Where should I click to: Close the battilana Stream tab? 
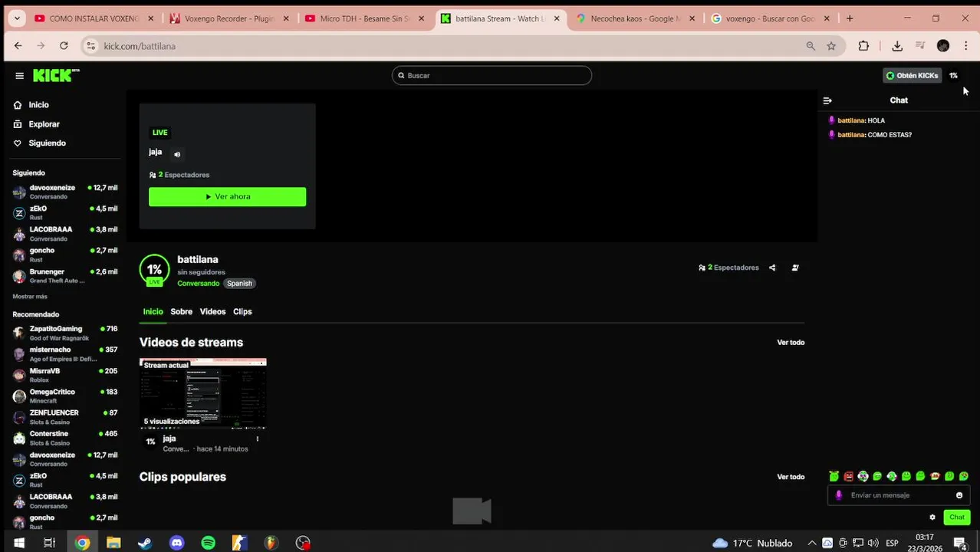pyautogui.click(x=557, y=18)
